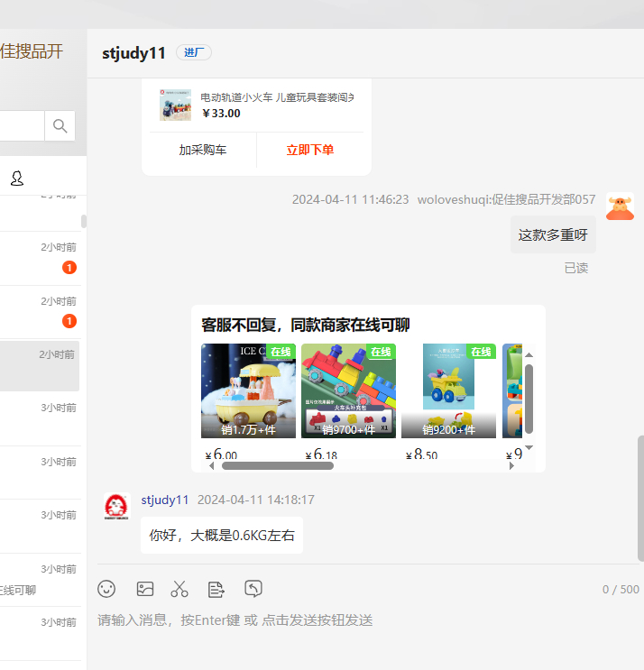Click stjudy11's red avatar icon
644x670 pixels.
click(x=116, y=506)
